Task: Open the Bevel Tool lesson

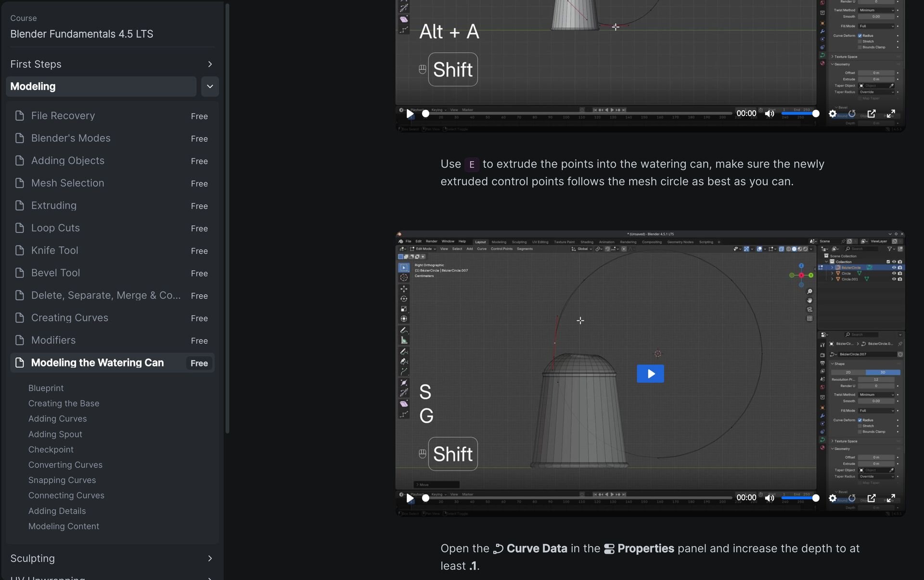Action: coord(56,273)
